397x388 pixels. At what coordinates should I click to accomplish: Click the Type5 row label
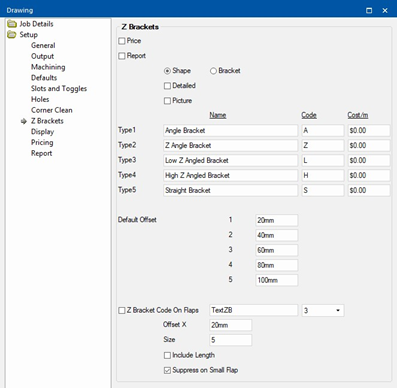127,190
